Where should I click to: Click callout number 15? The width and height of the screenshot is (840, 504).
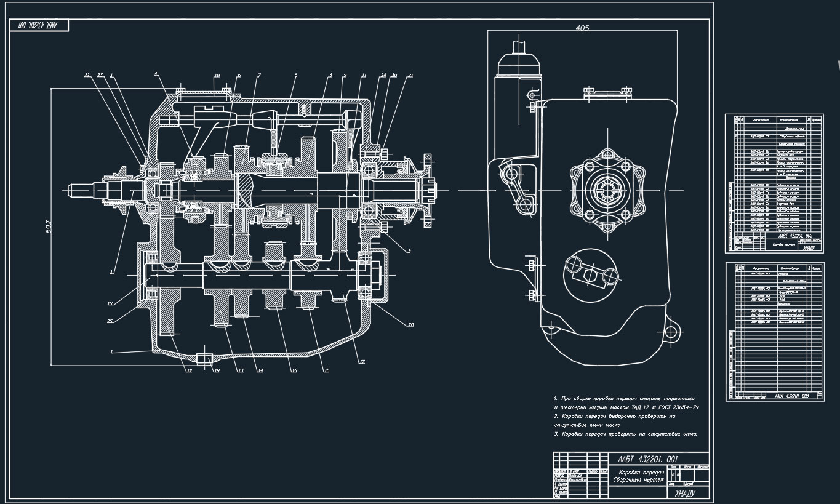pyautogui.click(x=326, y=370)
